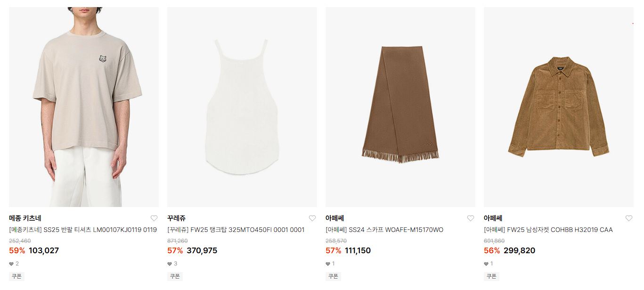Open the beige Maison Kitsune t-shirt image

tap(84, 107)
